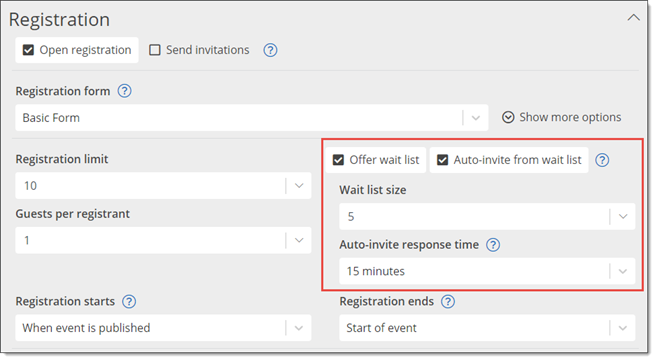Check the Send invitations checkbox

click(155, 50)
